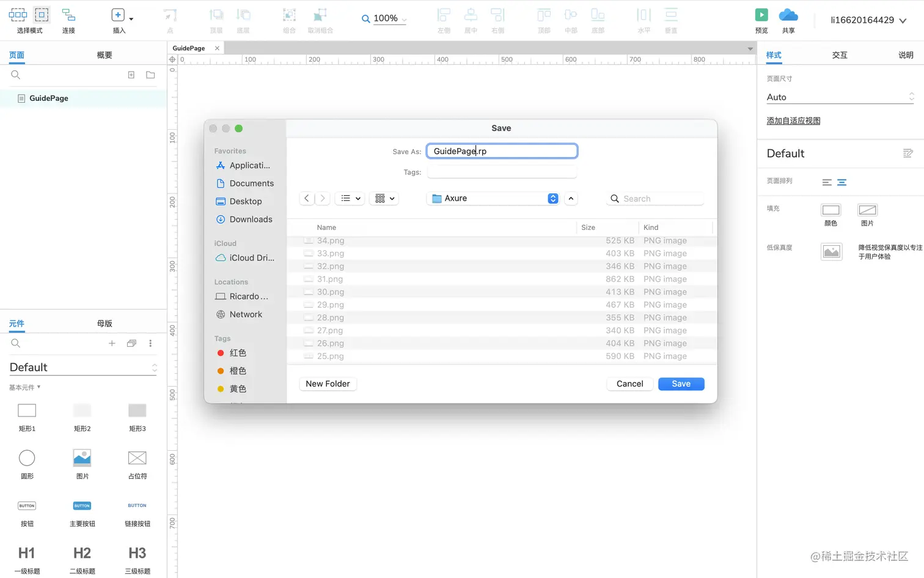924x578 pixels.
Task: Open Downloads in the sidebar
Action: tap(245, 219)
